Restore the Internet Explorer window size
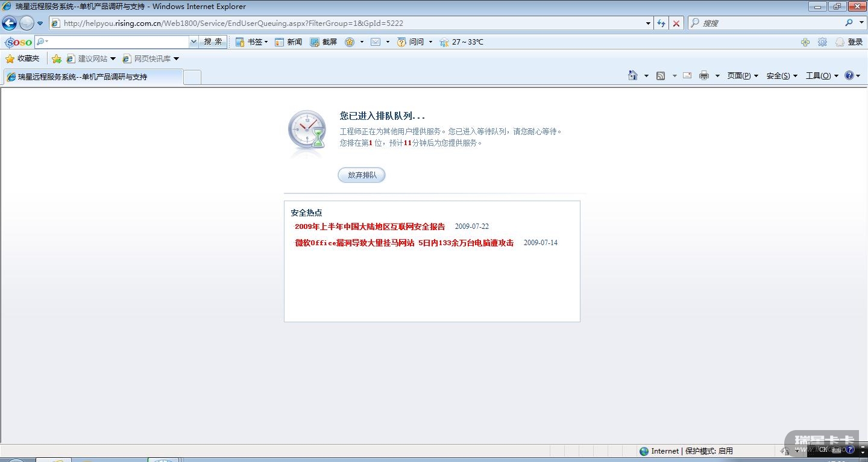The image size is (868, 462). click(x=837, y=7)
